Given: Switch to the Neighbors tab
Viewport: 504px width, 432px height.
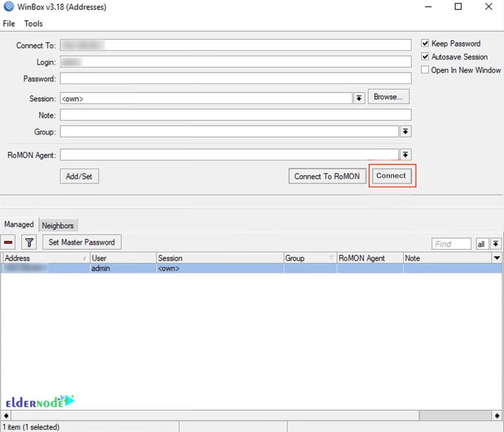Looking at the screenshot, I should (58, 226).
